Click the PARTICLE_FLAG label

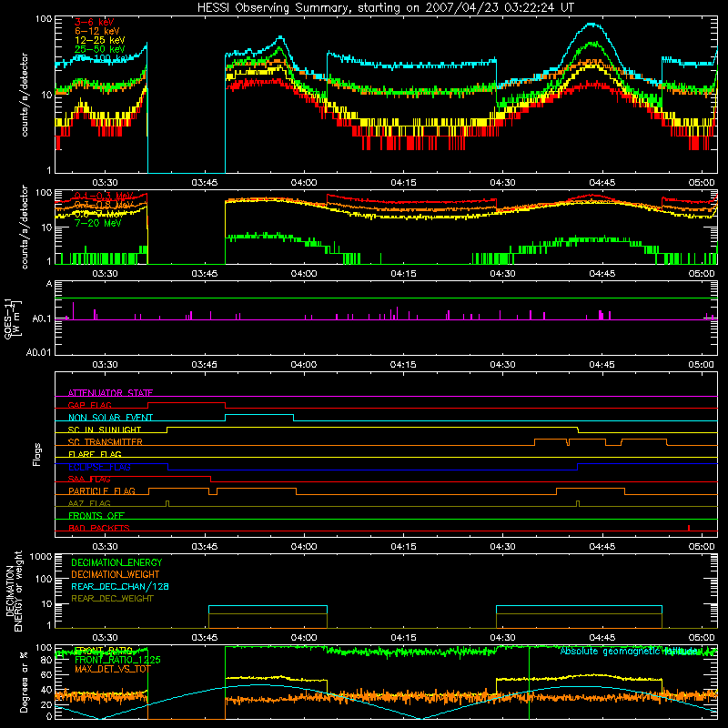(102, 491)
